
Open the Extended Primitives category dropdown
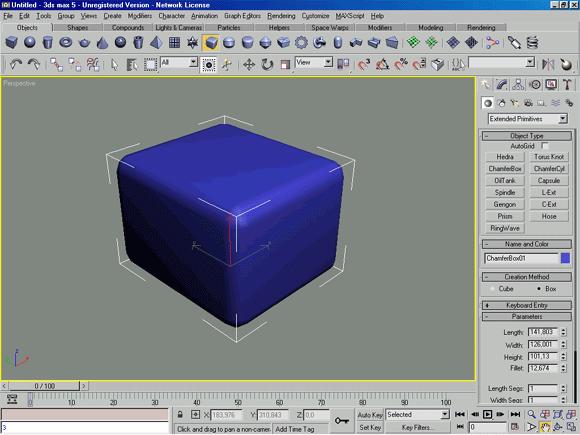coord(527,119)
